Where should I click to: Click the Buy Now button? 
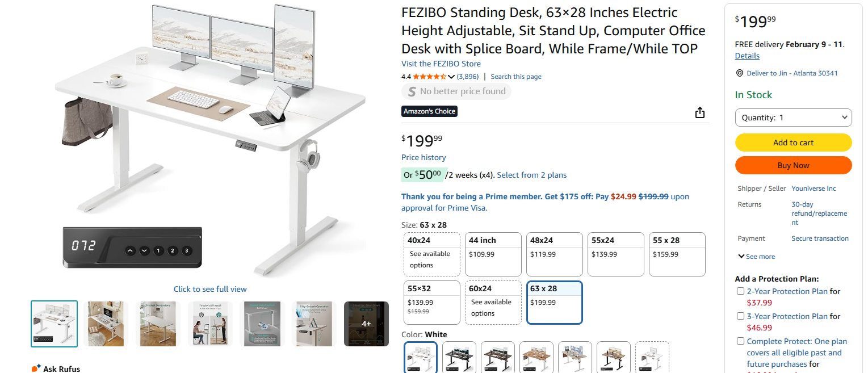[x=793, y=165]
